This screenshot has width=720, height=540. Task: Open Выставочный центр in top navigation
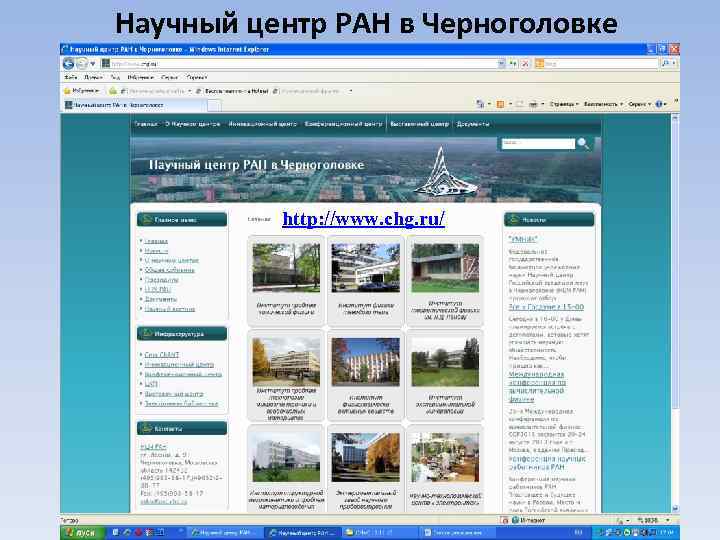pos(419,124)
